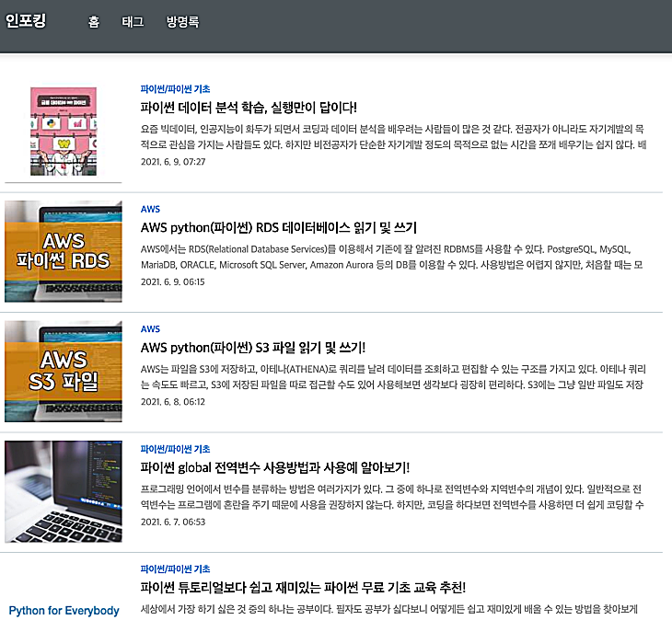
Task: Click excerpt starting AWS에서는 RDS(Relational Database Services)
Action: point(392,257)
